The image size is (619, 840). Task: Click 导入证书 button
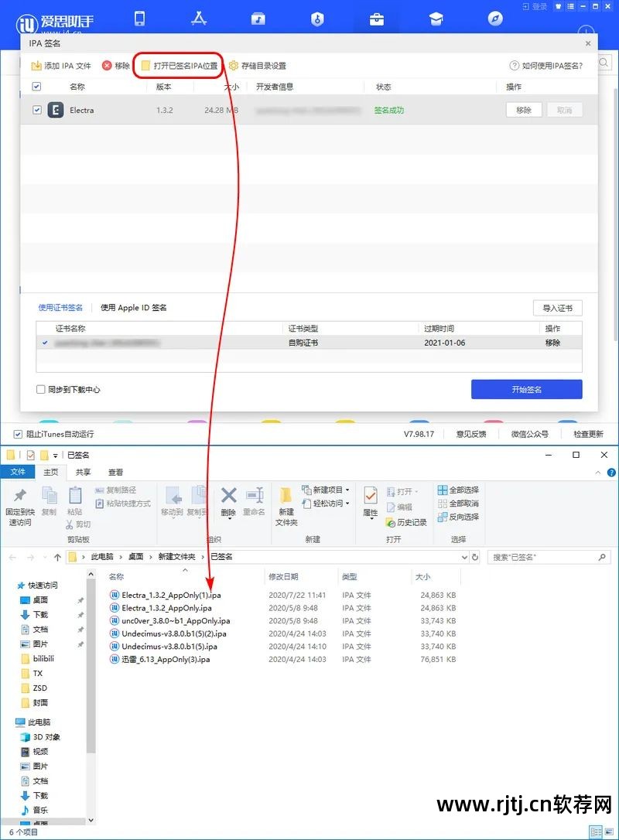pos(557,308)
